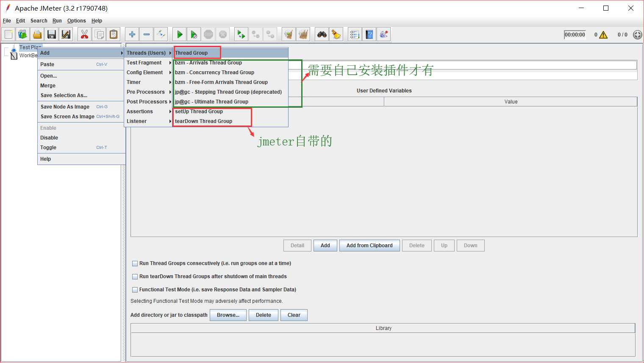
Task: Open Help with blue question-mark icon
Action: (x=369, y=34)
